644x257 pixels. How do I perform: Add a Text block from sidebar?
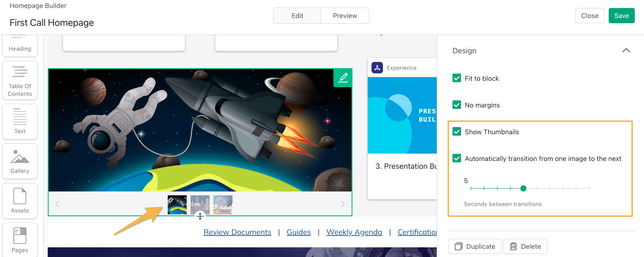20,121
